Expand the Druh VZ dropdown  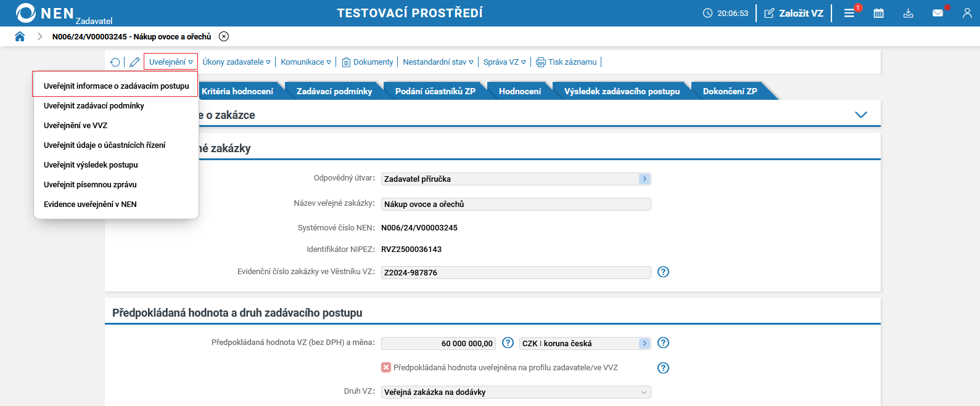[x=644, y=392]
